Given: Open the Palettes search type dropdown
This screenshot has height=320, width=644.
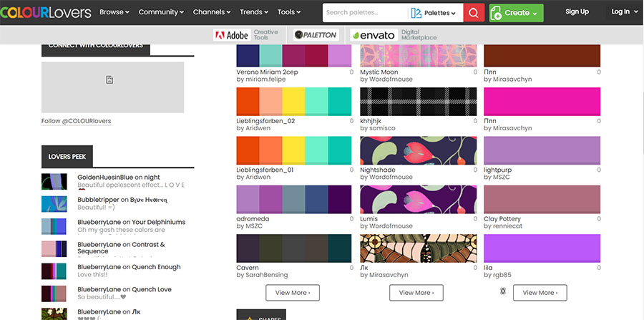Looking at the screenshot, I should click(434, 13).
